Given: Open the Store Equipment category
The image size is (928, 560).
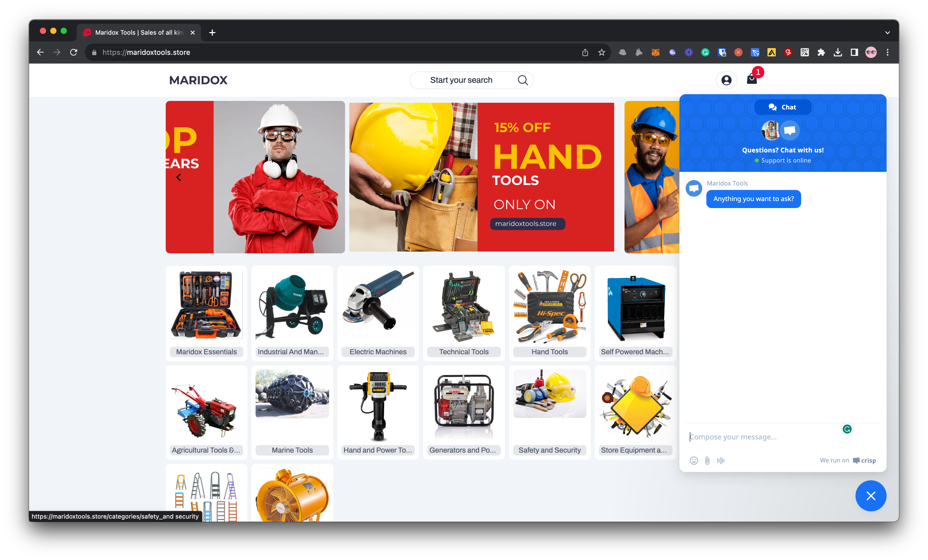Looking at the screenshot, I should pos(635,412).
